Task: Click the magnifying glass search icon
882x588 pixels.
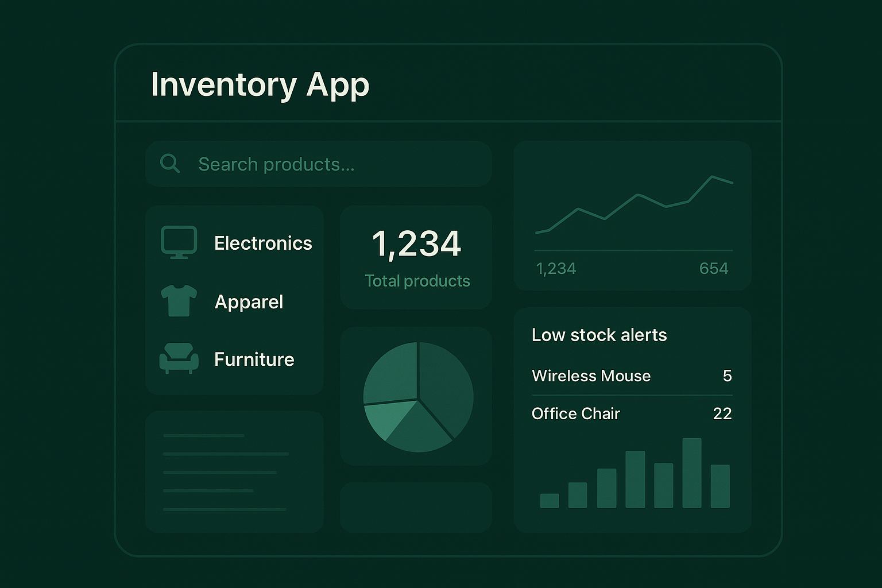Action: 169,164
